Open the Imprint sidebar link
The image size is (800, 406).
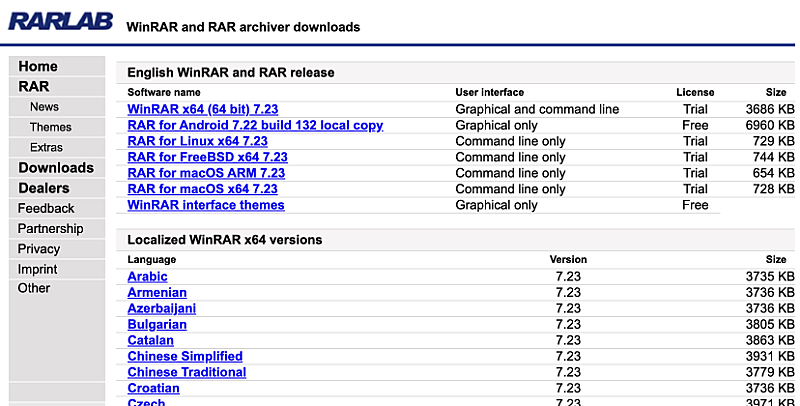[x=37, y=269]
